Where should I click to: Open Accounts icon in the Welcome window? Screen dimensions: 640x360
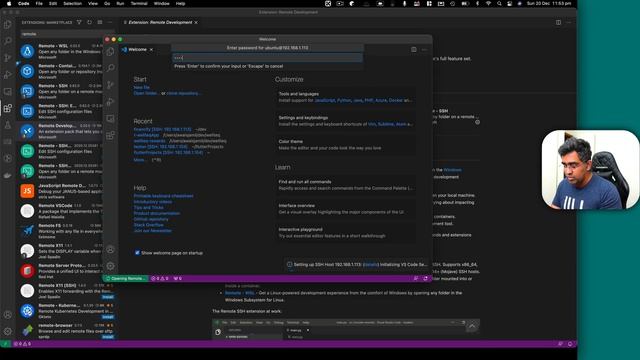click(111, 249)
